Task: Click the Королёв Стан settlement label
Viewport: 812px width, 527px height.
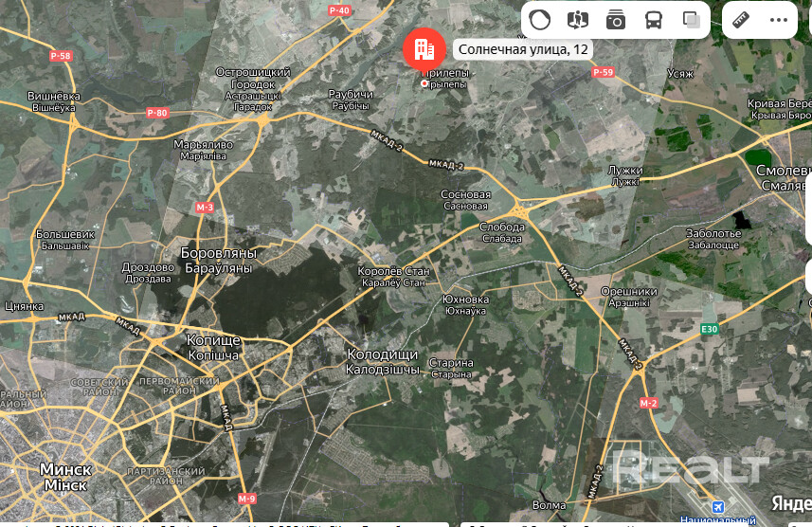Action: 393,272
